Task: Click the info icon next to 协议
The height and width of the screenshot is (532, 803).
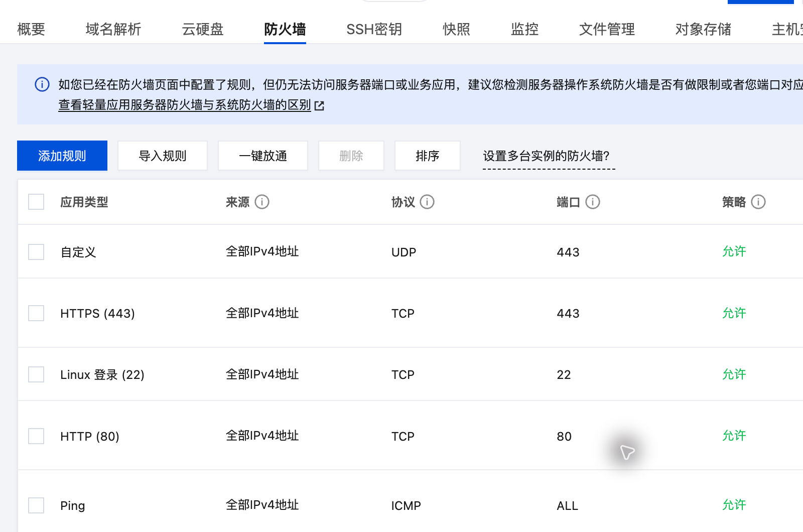Action: click(x=427, y=202)
